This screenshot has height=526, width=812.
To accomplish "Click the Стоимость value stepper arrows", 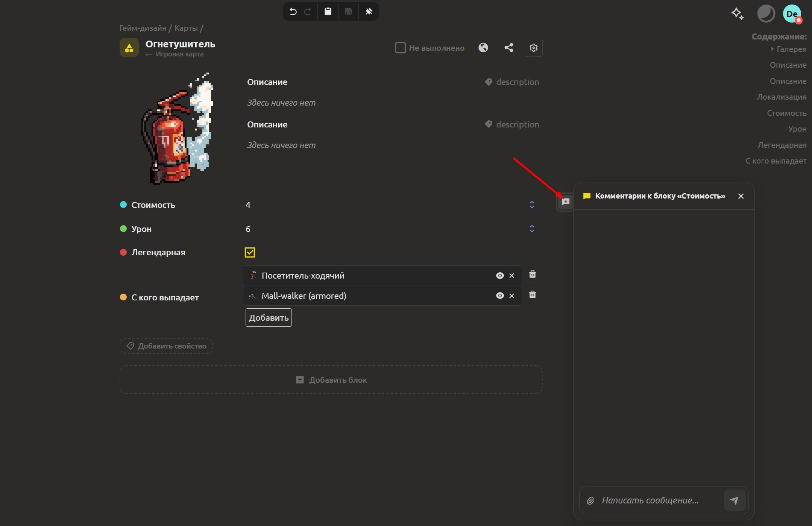I will point(532,205).
